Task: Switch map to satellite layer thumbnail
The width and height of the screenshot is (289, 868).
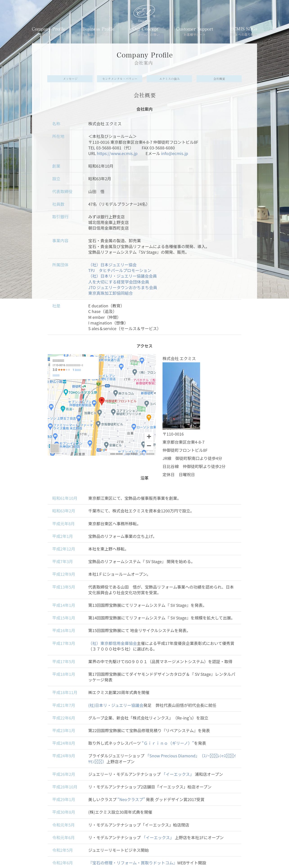Action: (54, 448)
